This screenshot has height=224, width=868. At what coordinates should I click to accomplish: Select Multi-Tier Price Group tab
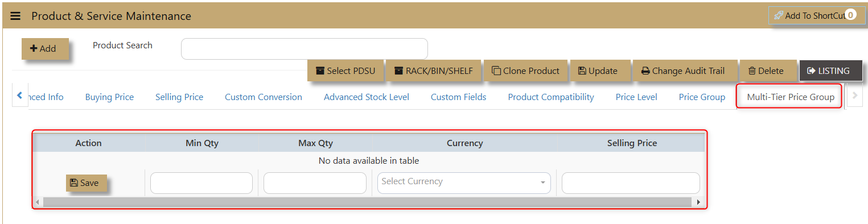[x=791, y=97]
